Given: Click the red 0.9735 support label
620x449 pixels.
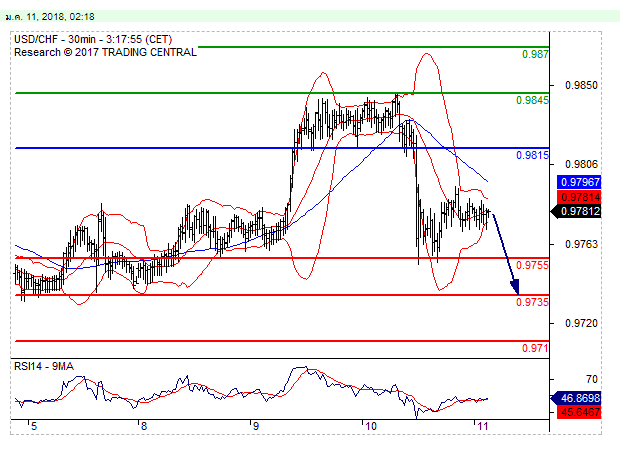Looking at the screenshot, I should [x=532, y=302].
